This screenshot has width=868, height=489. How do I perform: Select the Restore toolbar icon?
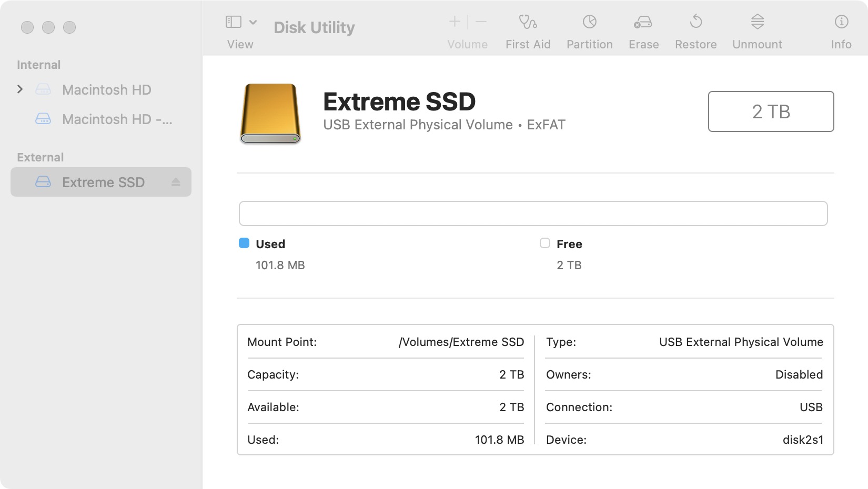coord(695,29)
